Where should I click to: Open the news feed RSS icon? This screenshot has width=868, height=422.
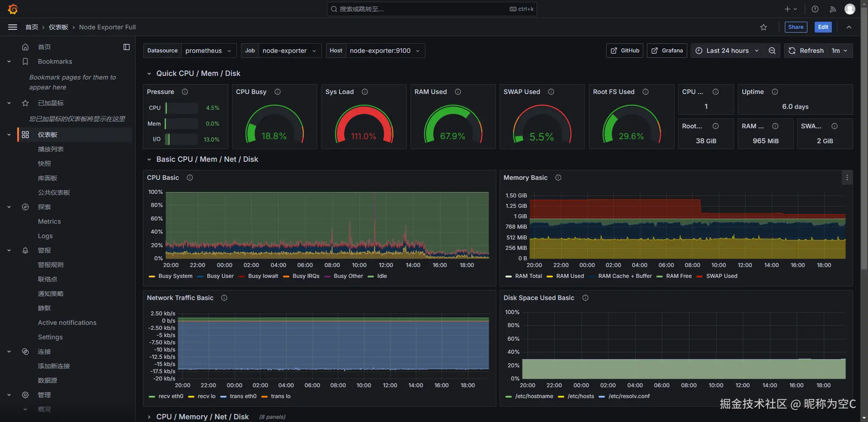pyautogui.click(x=833, y=9)
